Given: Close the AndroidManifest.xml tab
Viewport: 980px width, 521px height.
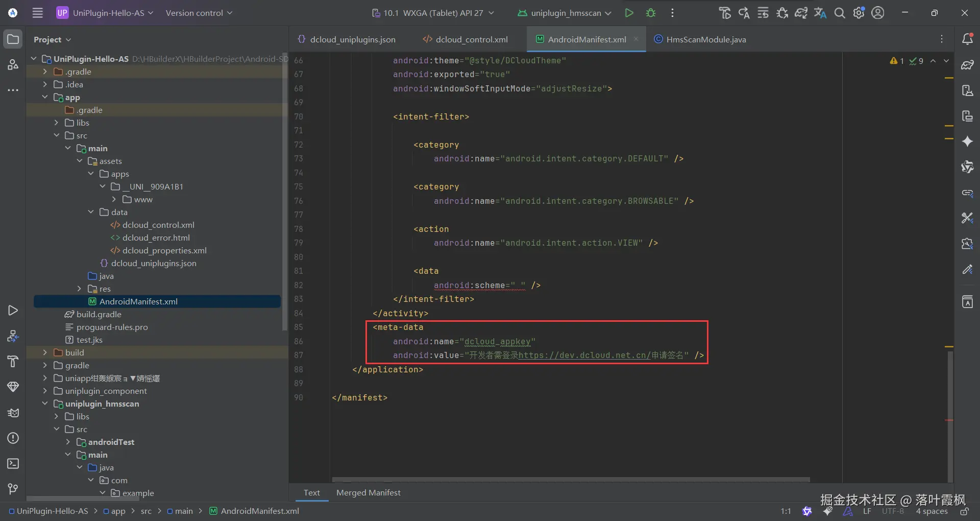Looking at the screenshot, I should 636,39.
